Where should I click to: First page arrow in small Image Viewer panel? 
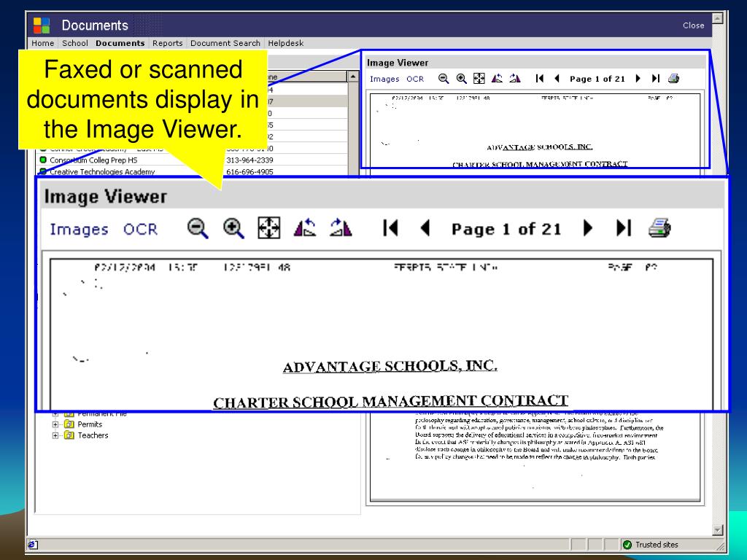pos(540,79)
